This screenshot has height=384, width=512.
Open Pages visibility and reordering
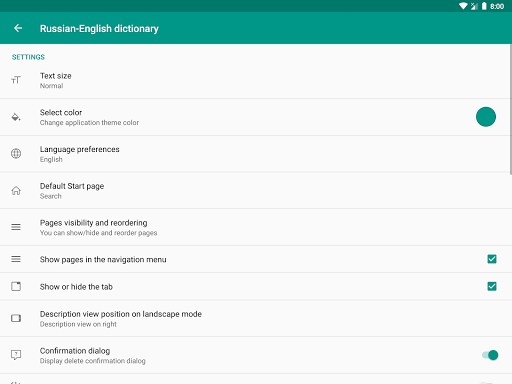[x=256, y=227]
